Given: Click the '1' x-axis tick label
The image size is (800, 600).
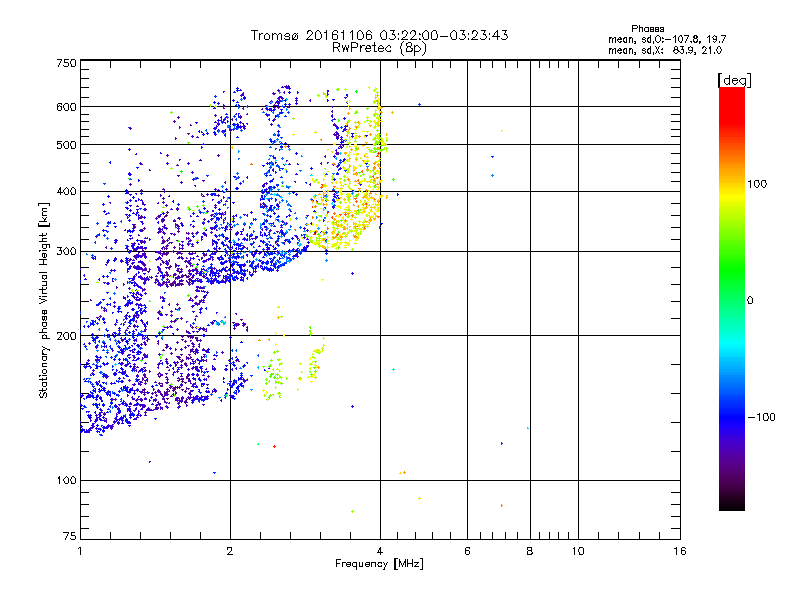Looking at the screenshot, I should click(x=80, y=551).
